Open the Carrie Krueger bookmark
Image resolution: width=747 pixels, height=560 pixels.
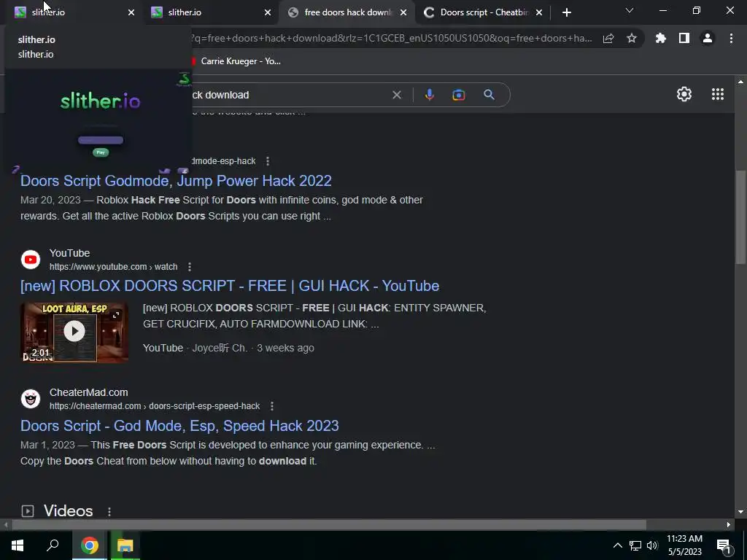236,61
